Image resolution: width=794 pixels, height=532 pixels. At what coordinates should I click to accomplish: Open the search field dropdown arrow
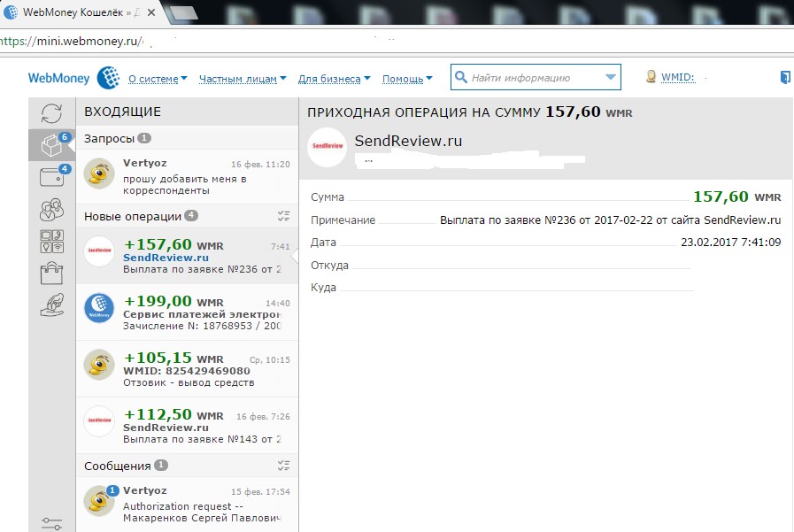point(610,77)
